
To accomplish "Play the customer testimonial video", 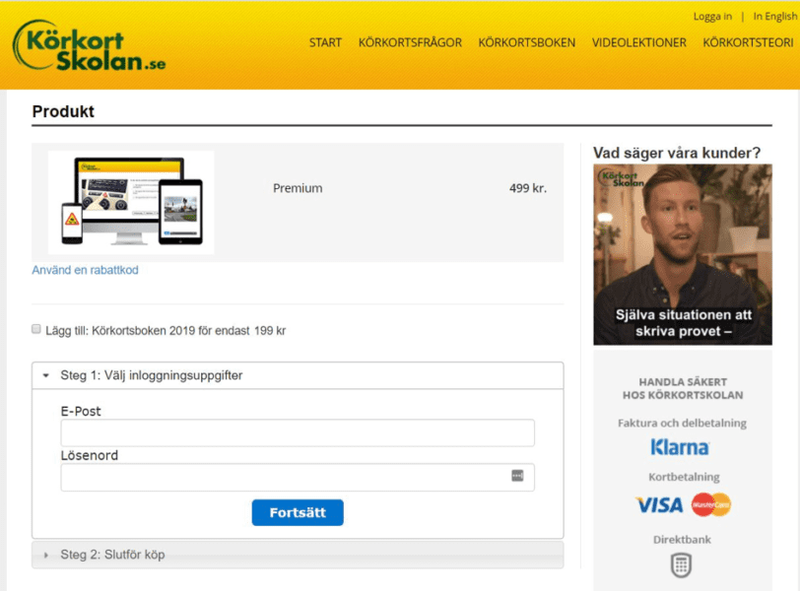I will [x=682, y=254].
